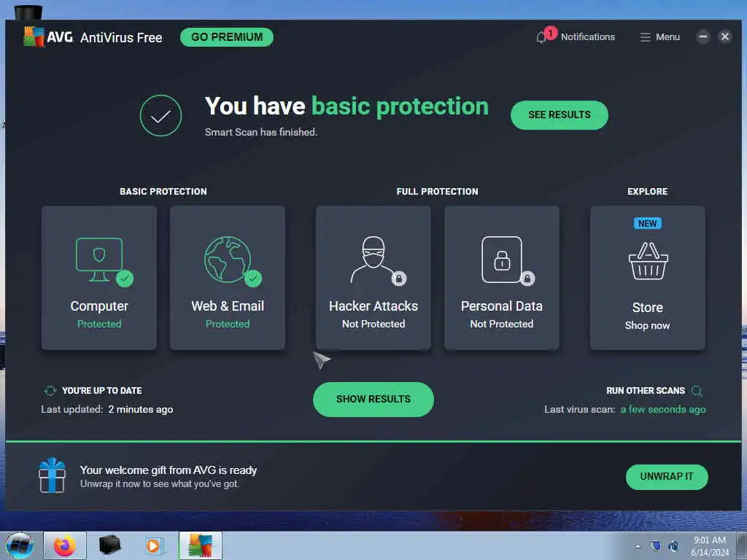Click the Web & Email tile title text
The width and height of the screenshot is (747, 560).
pos(228,306)
